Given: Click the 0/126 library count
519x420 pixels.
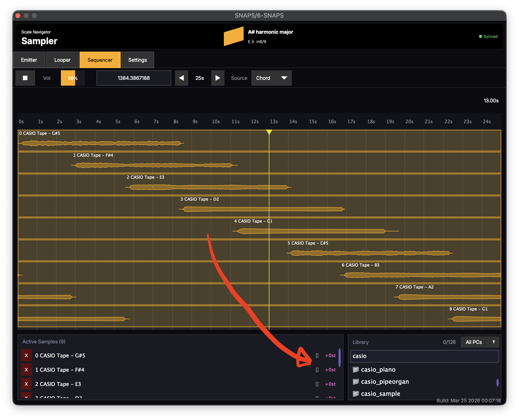Looking at the screenshot, I should pos(449,342).
